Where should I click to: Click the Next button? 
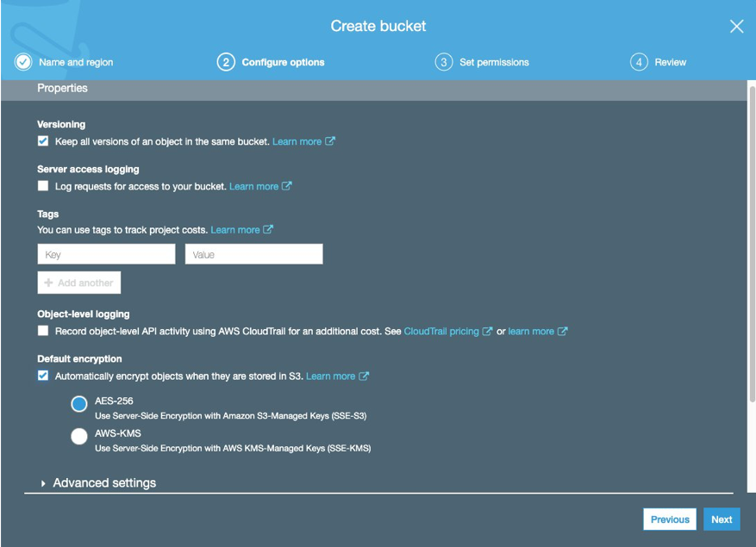click(x=722, y=519)
